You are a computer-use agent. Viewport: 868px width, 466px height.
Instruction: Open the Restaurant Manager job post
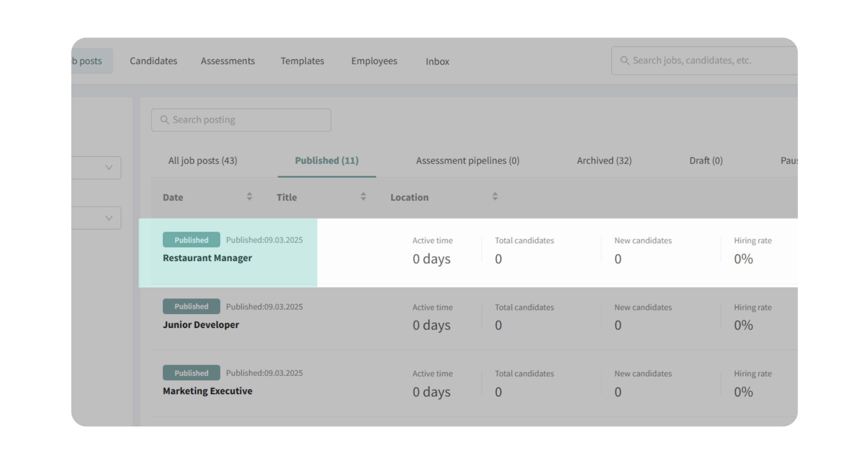click(207, 258)
